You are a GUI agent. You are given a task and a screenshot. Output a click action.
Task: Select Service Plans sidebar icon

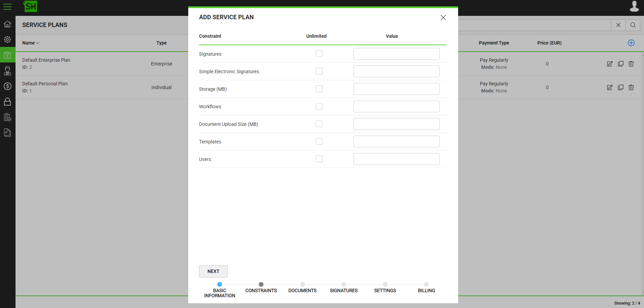click(7, 55)
